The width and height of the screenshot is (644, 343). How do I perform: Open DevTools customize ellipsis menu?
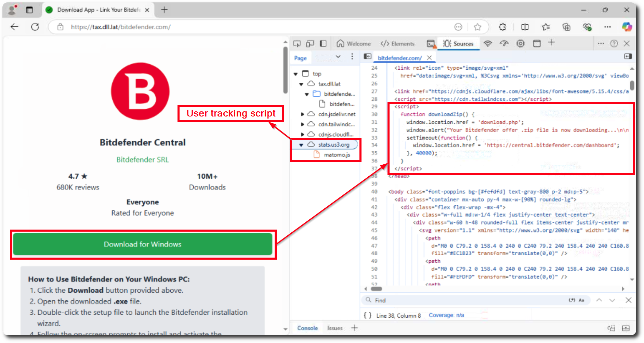tap(601, 43)
